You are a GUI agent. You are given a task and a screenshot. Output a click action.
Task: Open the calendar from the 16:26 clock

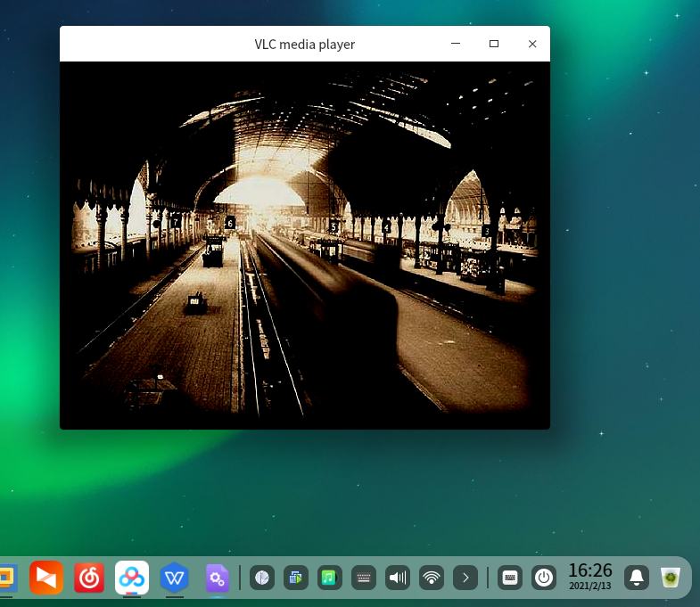pyautogui.click(x=589, y=577)
